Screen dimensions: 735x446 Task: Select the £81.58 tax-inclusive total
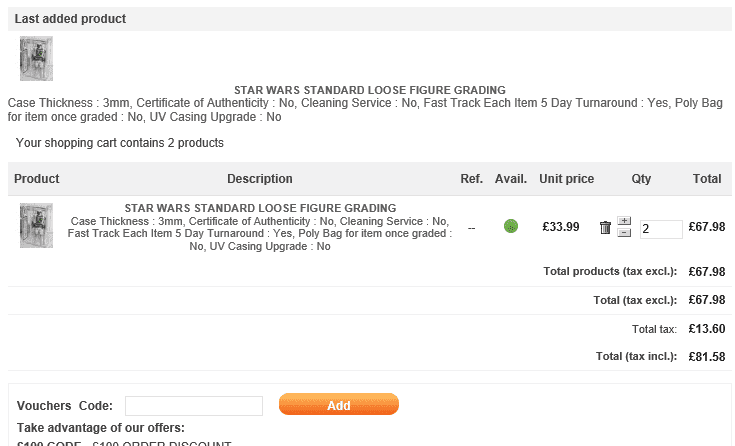click(x=707, y=357)
